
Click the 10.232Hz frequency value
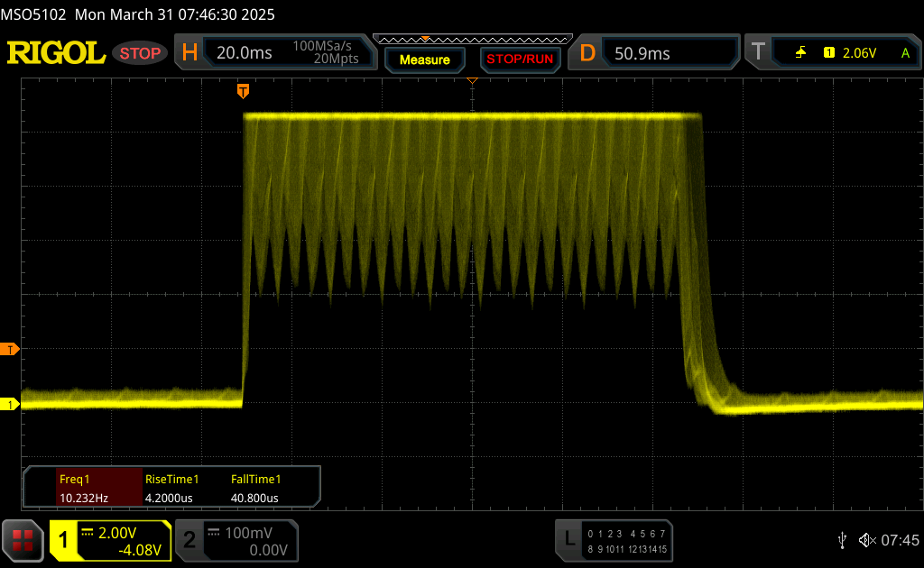click(x=84, y=498)
